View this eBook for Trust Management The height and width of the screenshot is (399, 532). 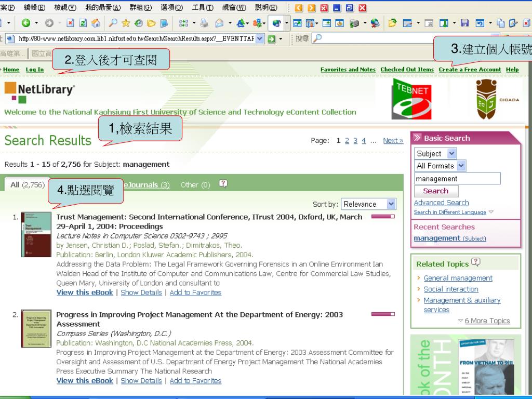click(x=85, y=292)
